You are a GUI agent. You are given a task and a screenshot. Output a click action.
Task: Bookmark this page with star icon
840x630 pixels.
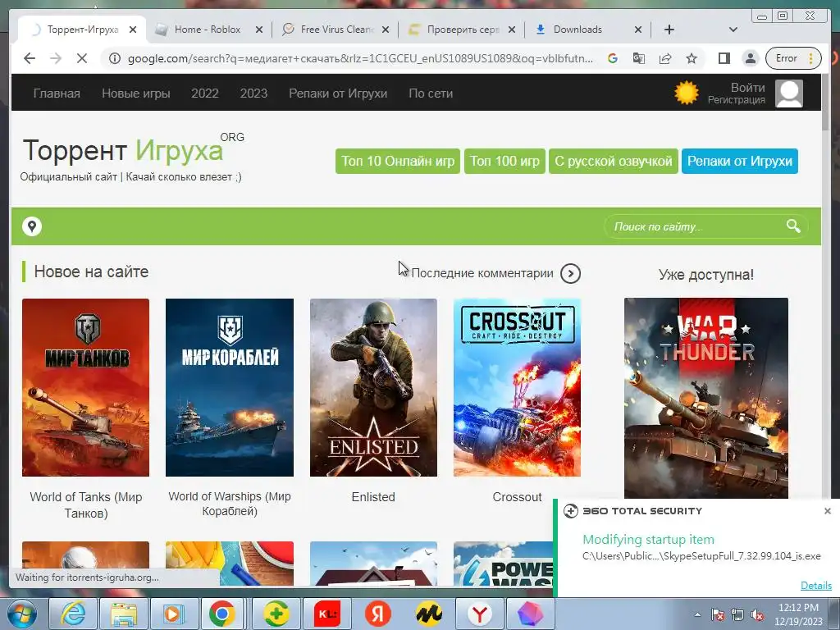click(692, 58)
